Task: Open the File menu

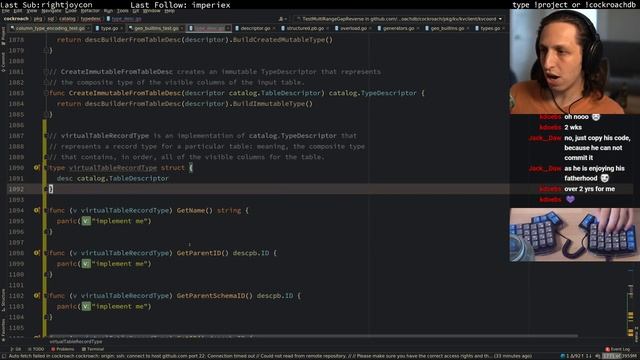Action: (5, 11)
